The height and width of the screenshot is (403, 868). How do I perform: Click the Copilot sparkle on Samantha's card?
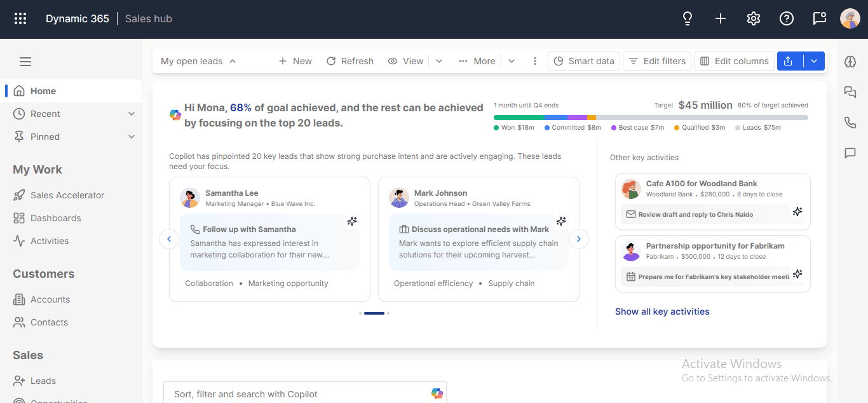coord(352,221)
